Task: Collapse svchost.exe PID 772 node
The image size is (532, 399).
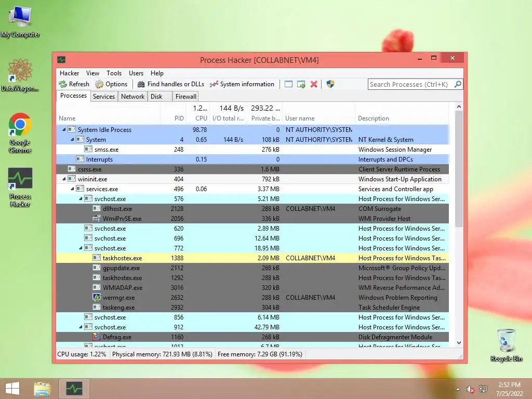Action: coord(81,248)
